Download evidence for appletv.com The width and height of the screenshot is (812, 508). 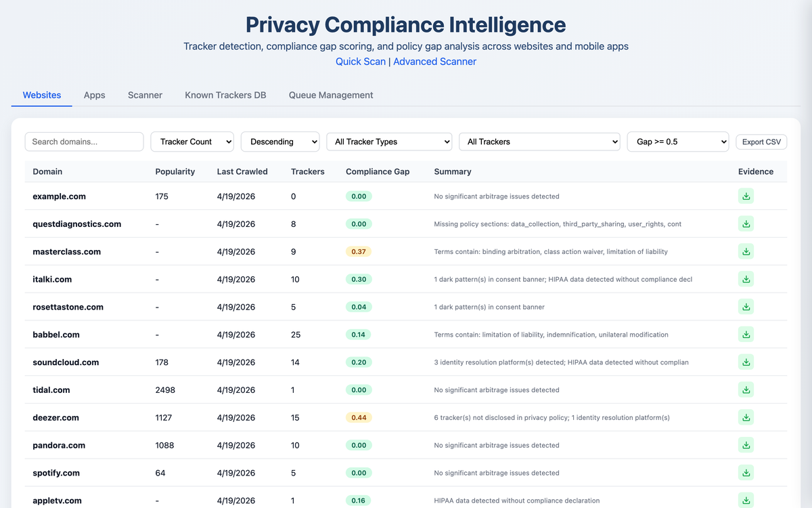pyautogui.click(x=746, y=501)
